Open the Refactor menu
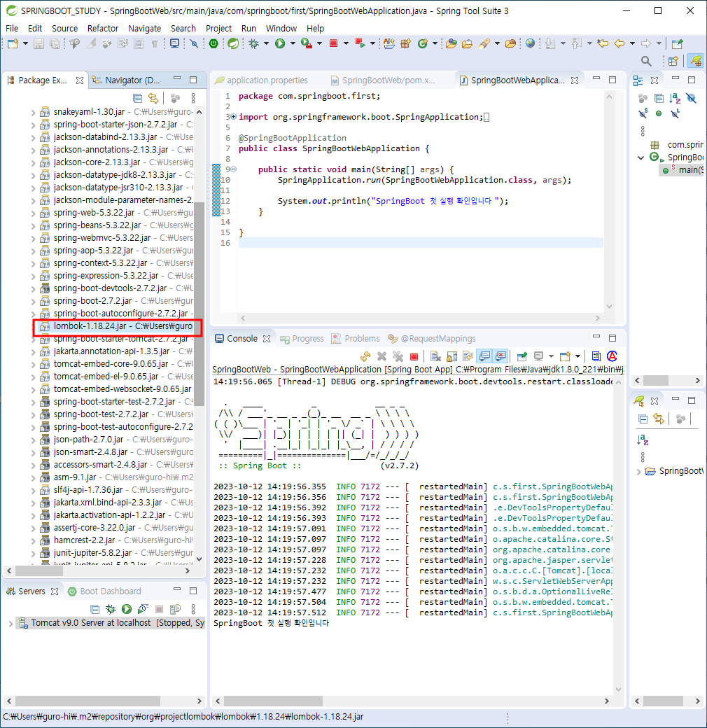 [x=103, y=28]
